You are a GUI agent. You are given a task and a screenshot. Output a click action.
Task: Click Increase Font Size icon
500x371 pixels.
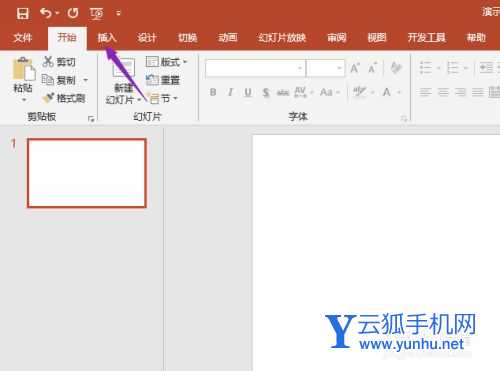click(x=355, y=68)
